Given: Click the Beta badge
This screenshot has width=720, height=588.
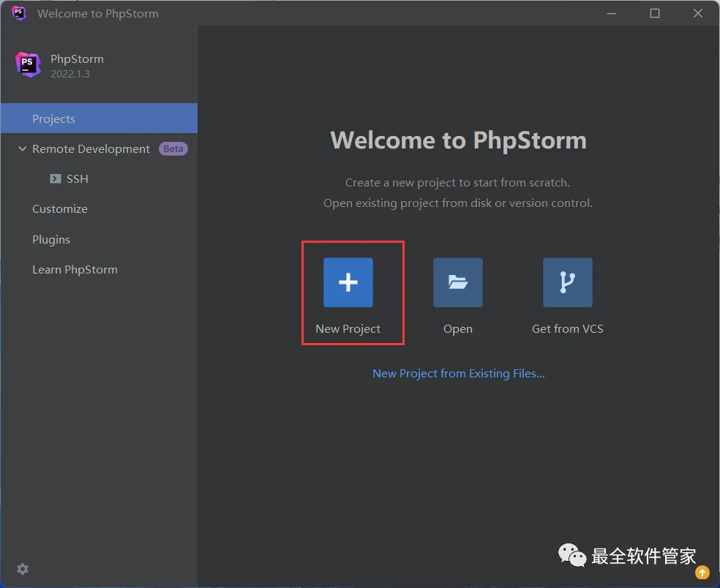Looking at the screenshot, I should pos(173,148).
